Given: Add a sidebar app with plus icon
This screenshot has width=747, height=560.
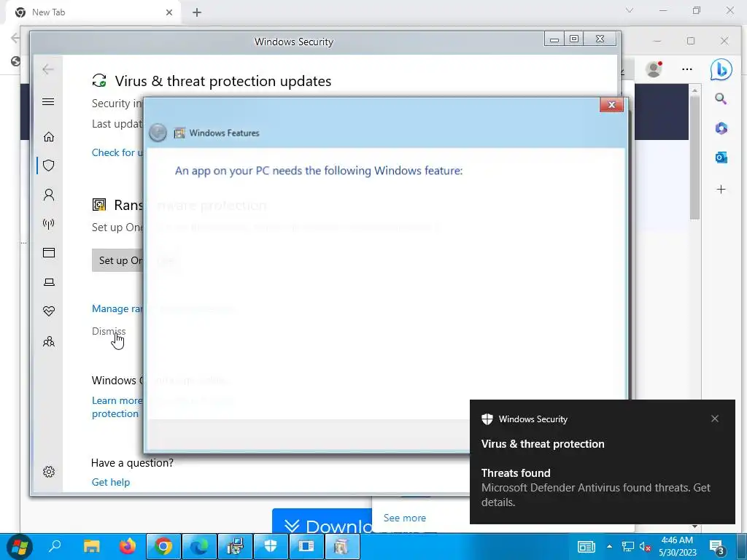Looking at the screenshot, I should [721, 190].
